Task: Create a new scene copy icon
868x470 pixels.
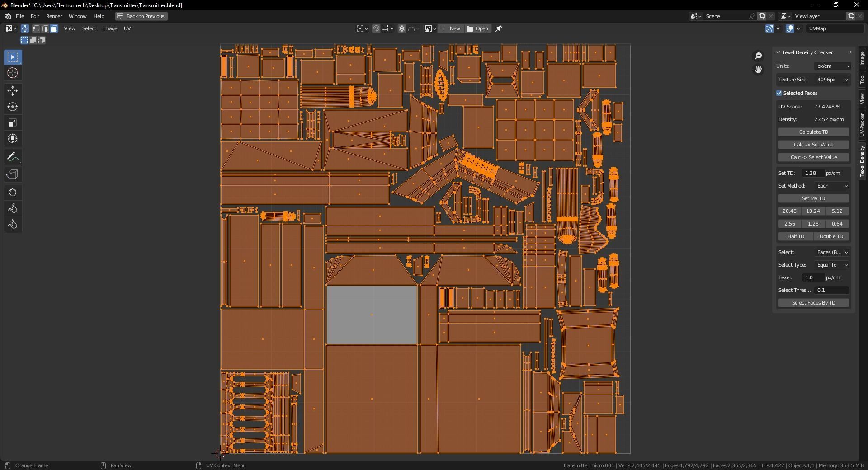Action: click(x=762, y=16)
